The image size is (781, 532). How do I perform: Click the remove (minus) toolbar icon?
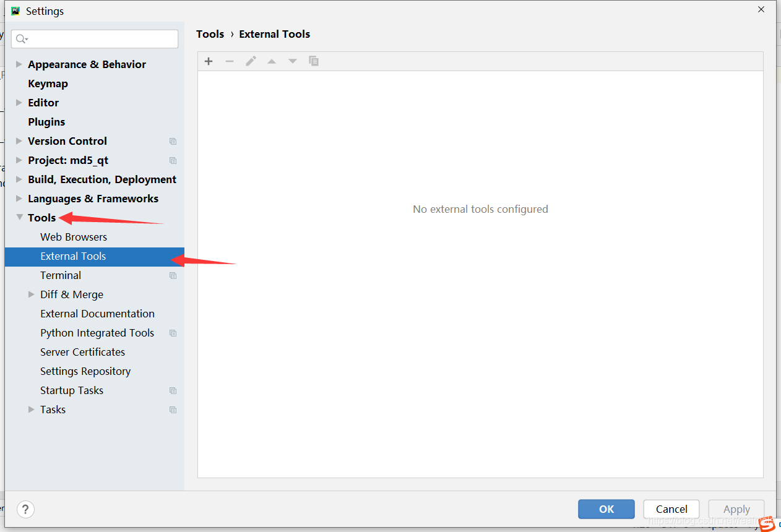coord(230,61)
